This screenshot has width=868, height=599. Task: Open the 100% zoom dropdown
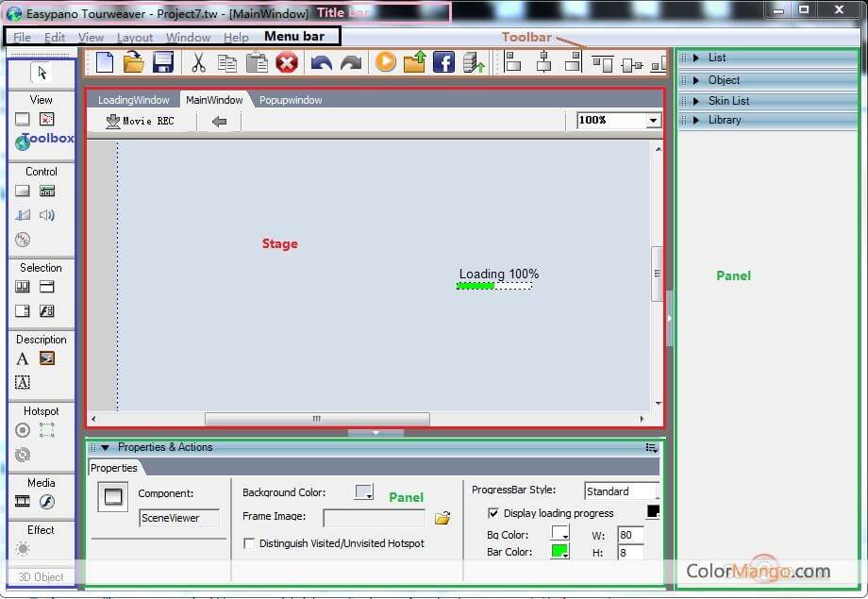coord(653,121)
